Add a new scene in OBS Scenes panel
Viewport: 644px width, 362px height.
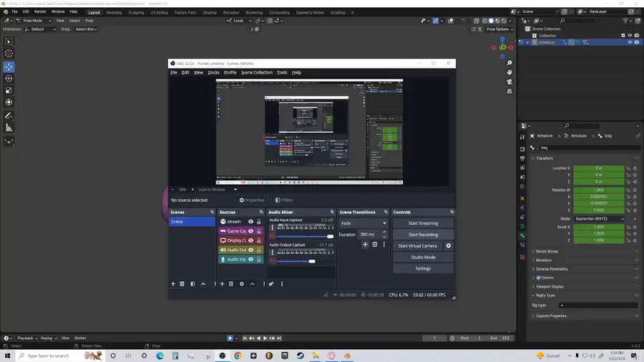173,284
